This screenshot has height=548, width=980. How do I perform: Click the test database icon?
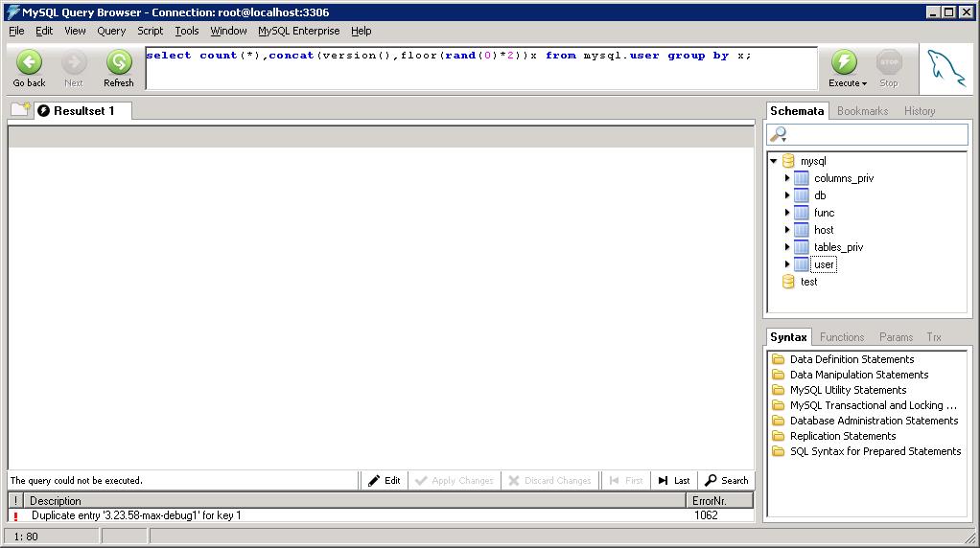click(x=789, y=282)
